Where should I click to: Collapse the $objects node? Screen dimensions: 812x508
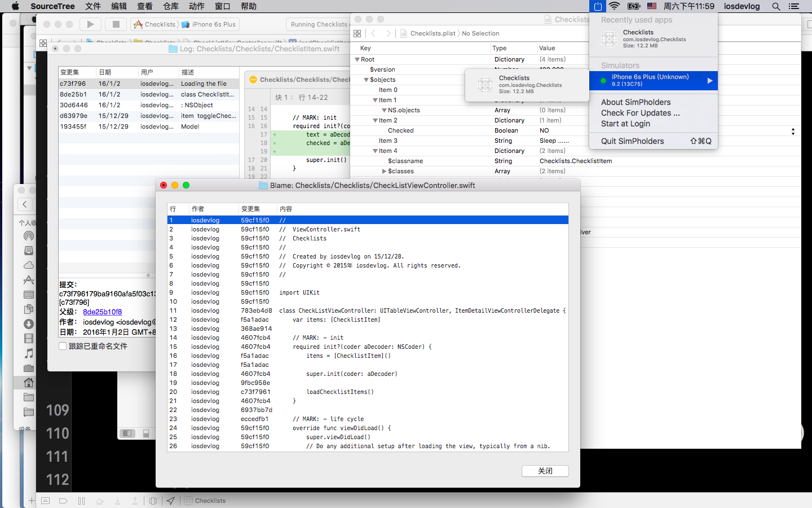pyautogui.click(x=366, y=80)
